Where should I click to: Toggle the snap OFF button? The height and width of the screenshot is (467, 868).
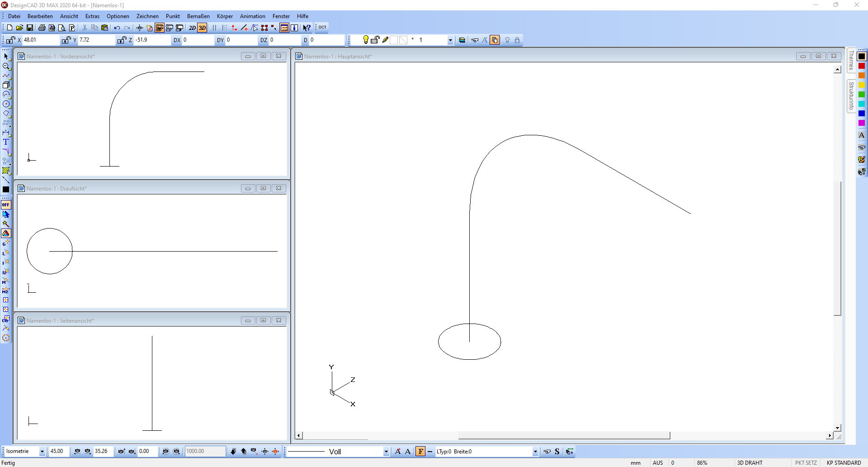(6, 205)
